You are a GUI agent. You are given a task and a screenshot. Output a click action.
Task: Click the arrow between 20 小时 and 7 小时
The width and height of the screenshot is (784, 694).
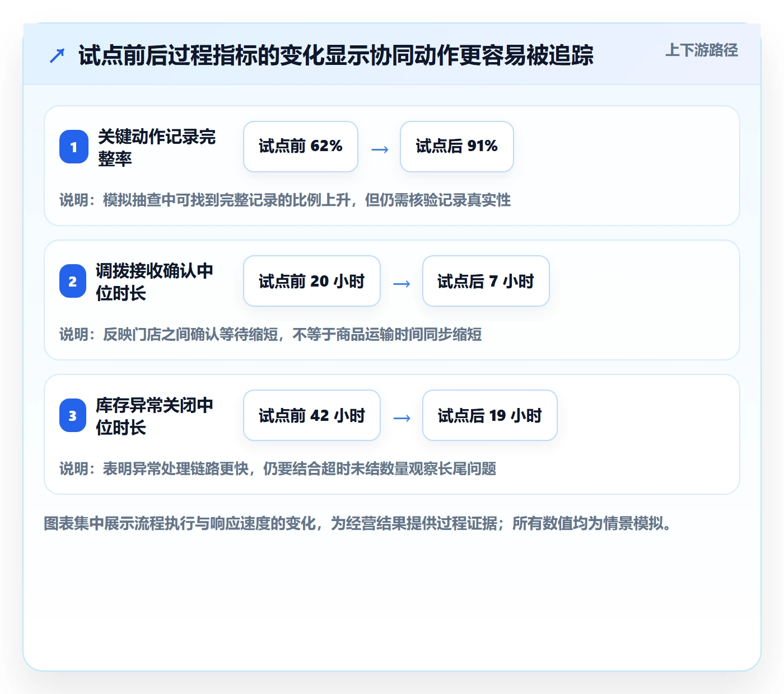[x=402, y=284]
